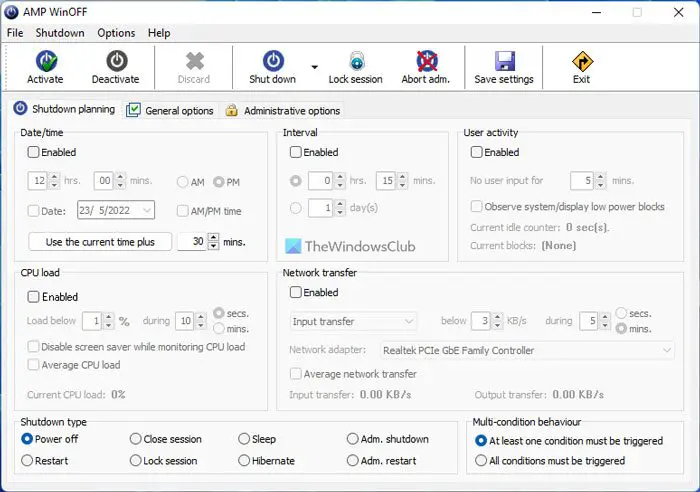Enable the Interval condition checkbox
This screenshot has width=700, height=492.
tap(296, 152)
